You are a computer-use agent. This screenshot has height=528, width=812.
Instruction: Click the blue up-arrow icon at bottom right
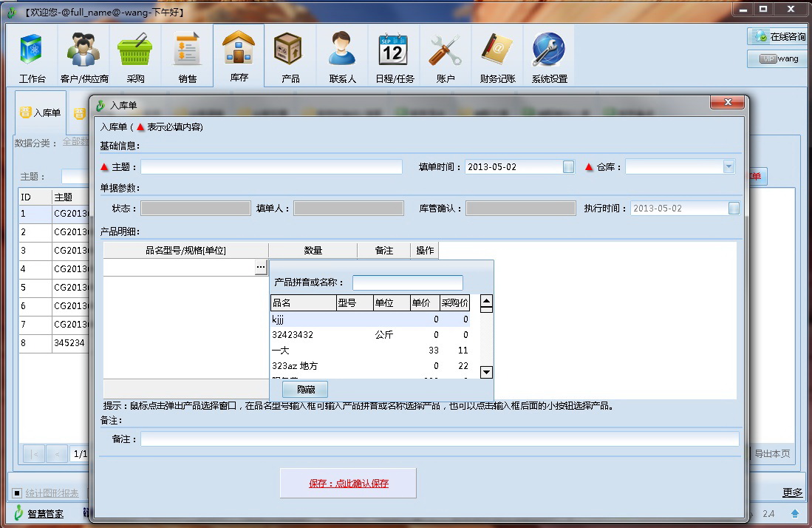tap(795, 513)
